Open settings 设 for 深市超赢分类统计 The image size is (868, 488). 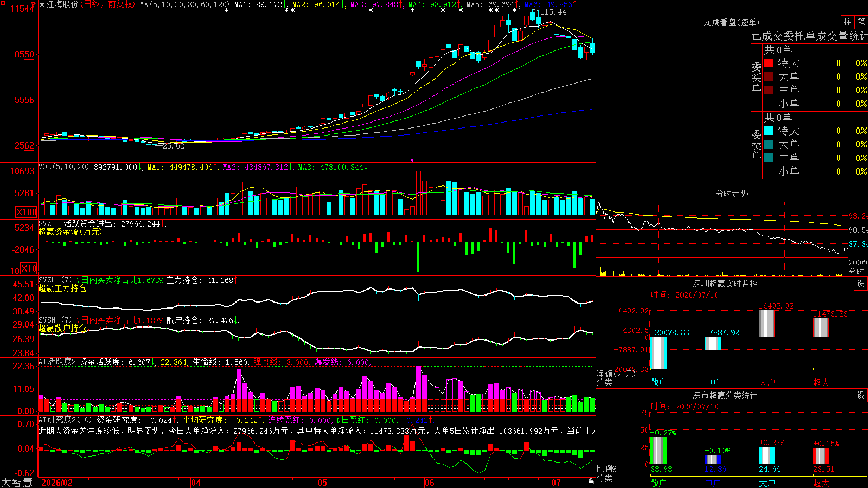point(861,395)
